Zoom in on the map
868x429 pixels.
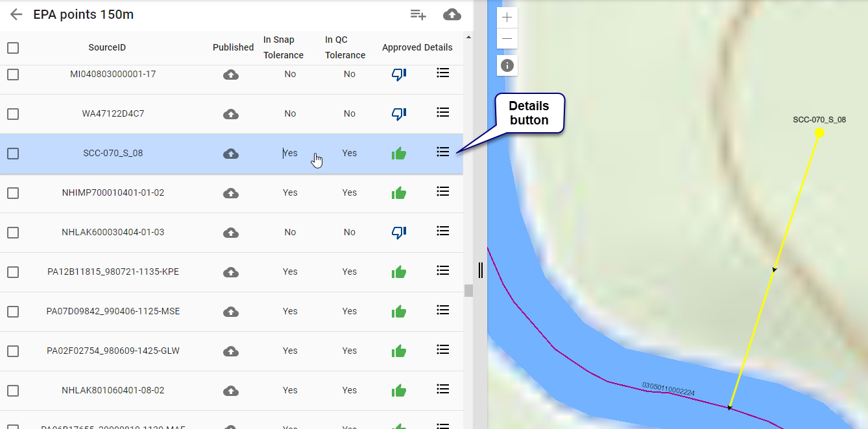tap(507, 17)
